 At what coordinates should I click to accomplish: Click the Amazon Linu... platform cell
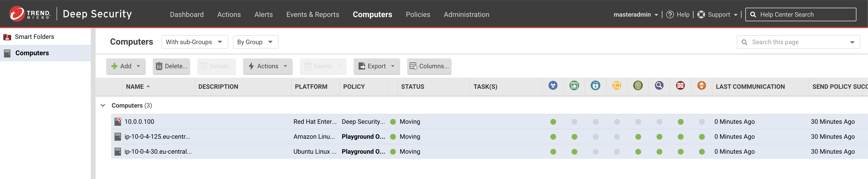tap(314, 137)
